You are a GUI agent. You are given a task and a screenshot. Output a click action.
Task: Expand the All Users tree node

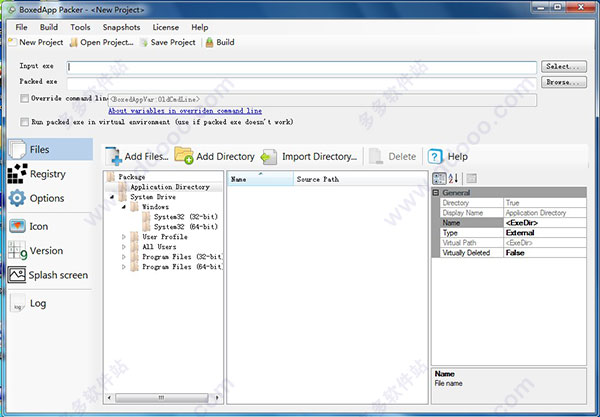click(x=124, y=247)
